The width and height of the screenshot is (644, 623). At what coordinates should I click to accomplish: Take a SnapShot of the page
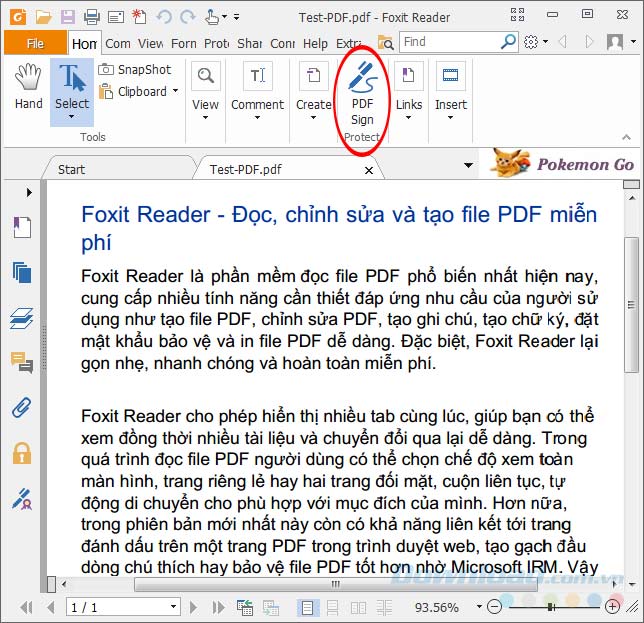click(135, 69)
